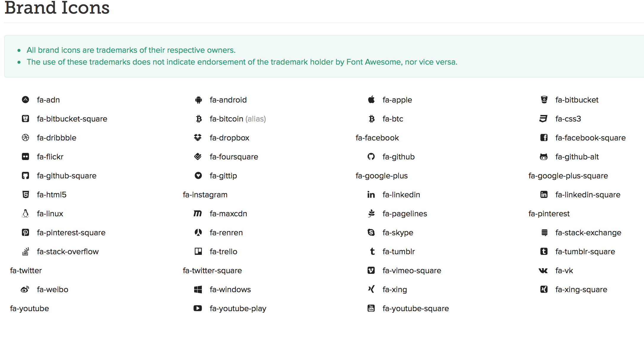Open the fa-google-plus link
The width and height of the screenshot is (644, 339).
(x=381, y=175)
